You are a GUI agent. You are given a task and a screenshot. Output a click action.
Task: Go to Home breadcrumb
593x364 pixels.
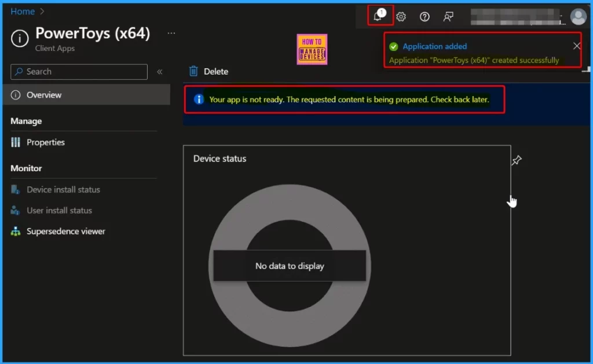click(x=23, y=12)
